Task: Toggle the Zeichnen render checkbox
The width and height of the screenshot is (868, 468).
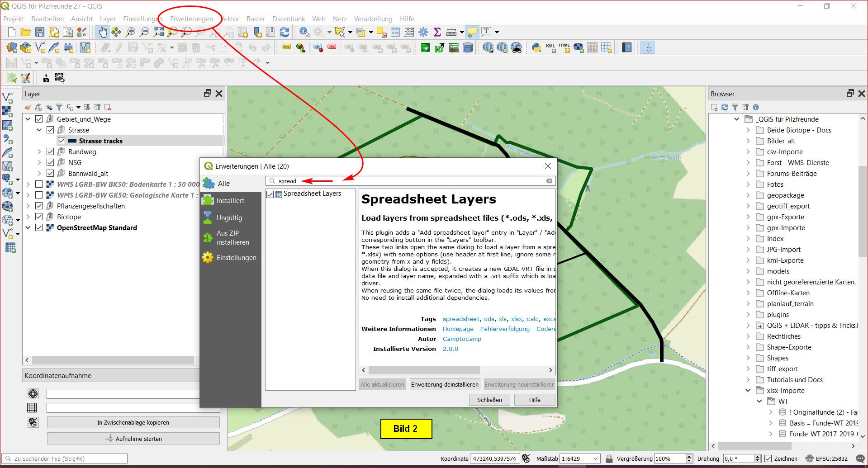Action: [768, 459]
